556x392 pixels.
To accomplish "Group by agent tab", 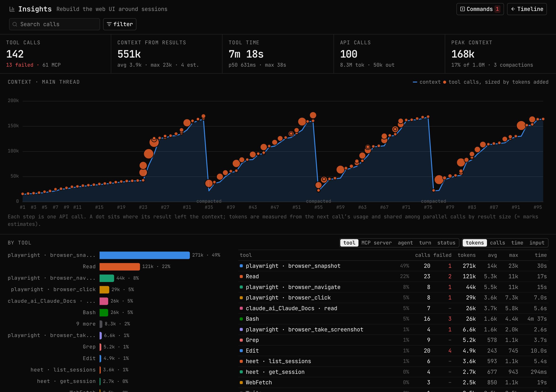I will click(x=405, y=243).
